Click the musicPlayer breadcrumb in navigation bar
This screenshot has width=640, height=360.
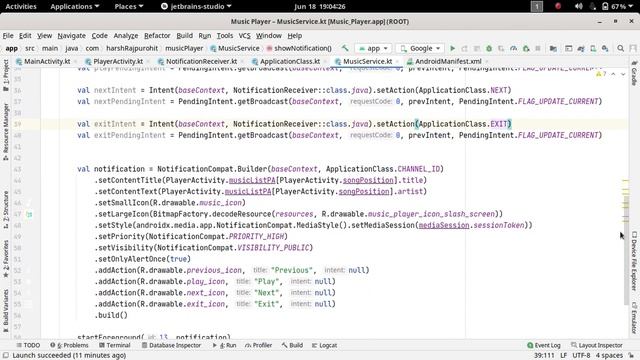pyautogui.click(x=184, y=48)
